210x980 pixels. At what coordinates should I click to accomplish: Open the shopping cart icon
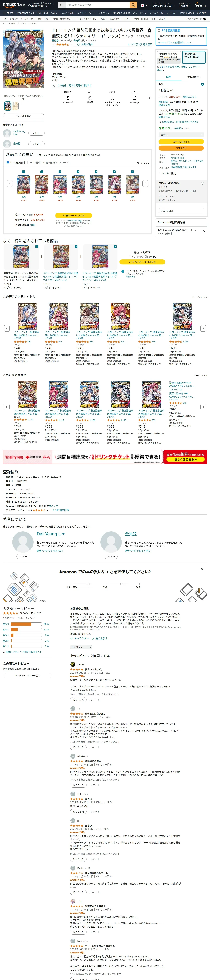tap(200, 5)
